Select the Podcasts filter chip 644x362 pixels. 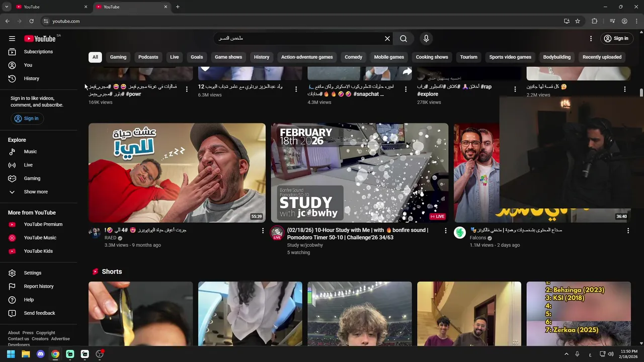(148, 57)
